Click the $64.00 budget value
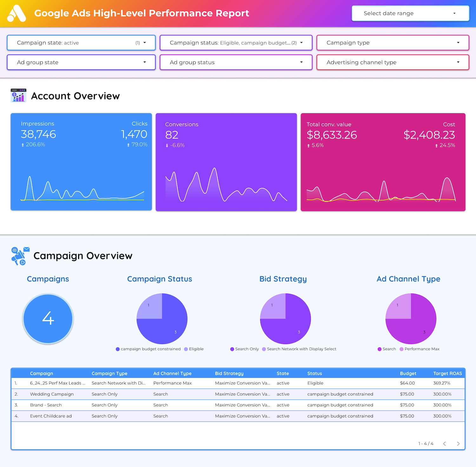The image size is (476, 467). click(407, 383)
